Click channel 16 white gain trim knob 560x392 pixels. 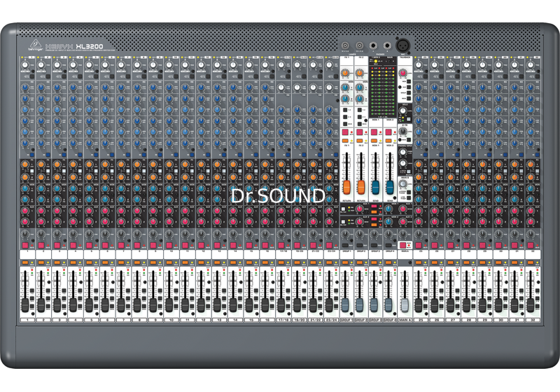point(265,65)
